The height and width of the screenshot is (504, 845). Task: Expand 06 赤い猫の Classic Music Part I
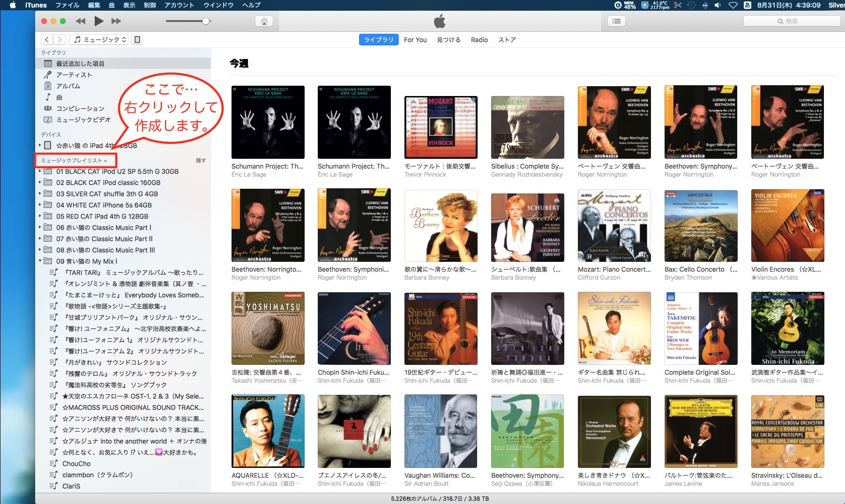pos(40,228)
